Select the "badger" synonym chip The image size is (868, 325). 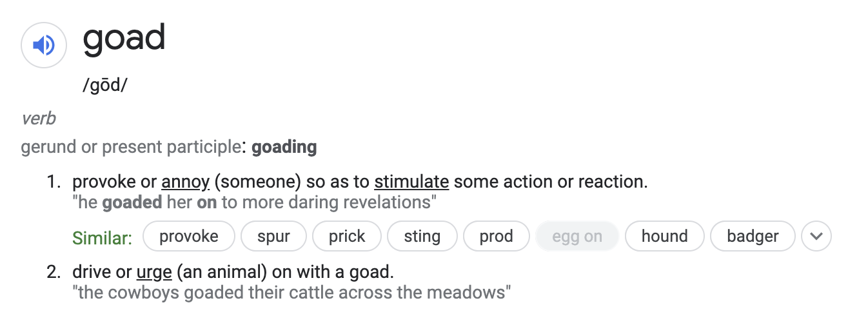(753, 237)
